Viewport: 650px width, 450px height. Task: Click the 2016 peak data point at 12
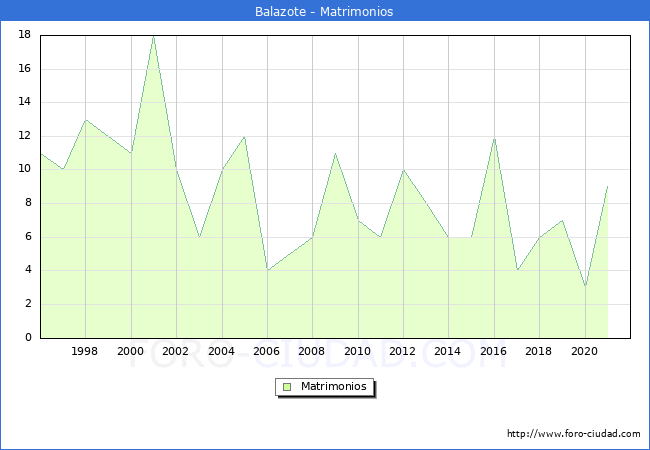pos(494,138)
